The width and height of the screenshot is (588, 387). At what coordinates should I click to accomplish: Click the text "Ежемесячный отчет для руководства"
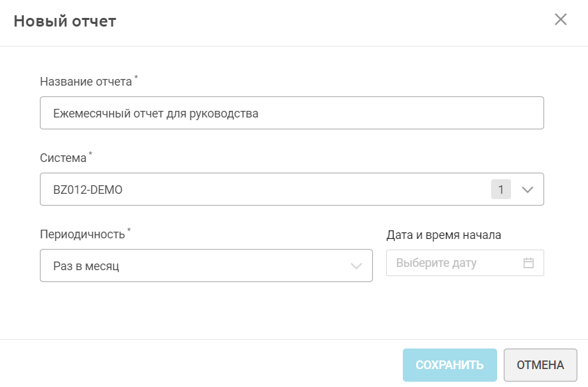pos(156,114)
